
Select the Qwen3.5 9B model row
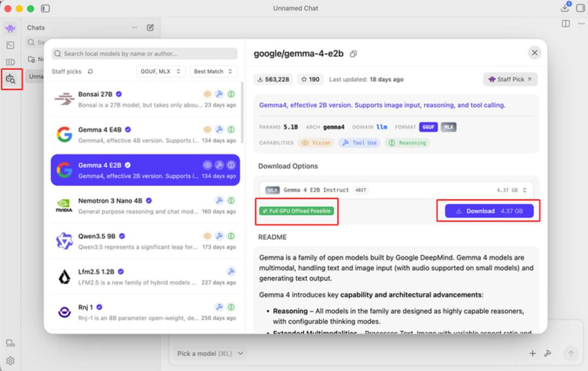pyautogui.click(x=145, y=241)
